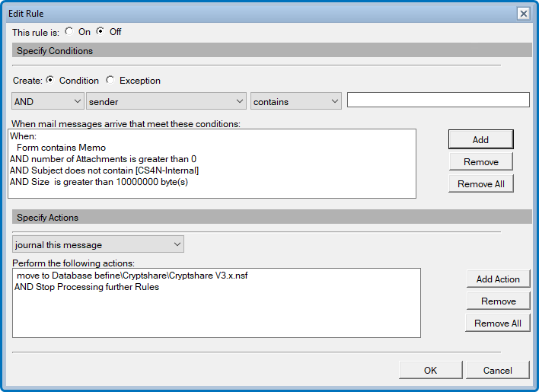
Task: Click the Add Action button
Action: [x=498, y=279]
